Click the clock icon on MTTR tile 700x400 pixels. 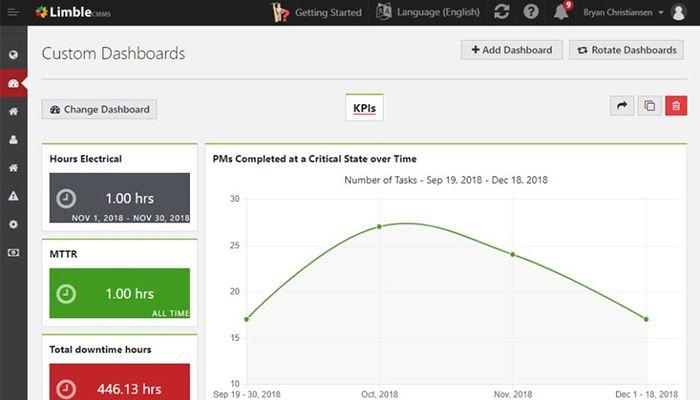[66, 294]
